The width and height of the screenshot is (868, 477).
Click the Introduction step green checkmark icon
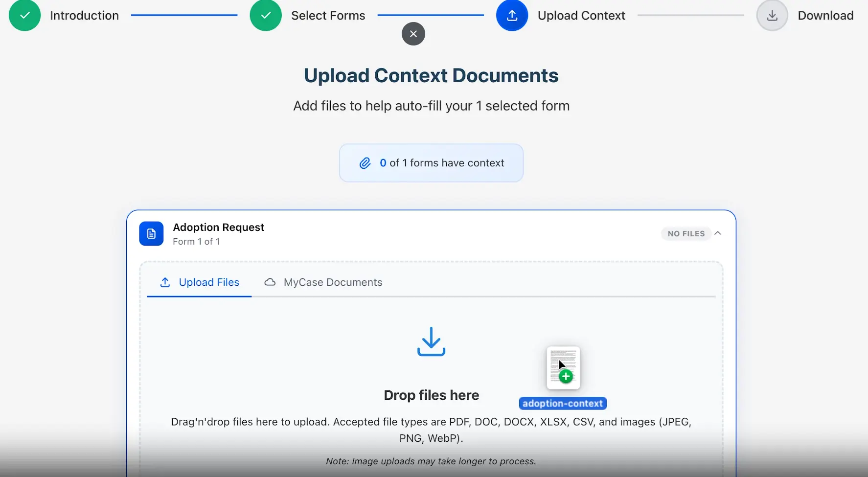(x=24, y=15)
